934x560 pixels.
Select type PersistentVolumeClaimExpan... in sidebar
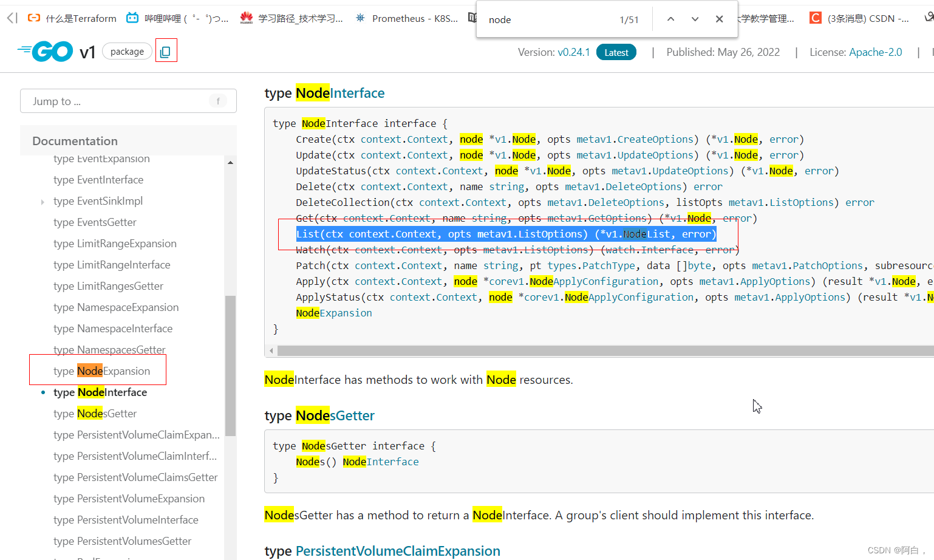(137, 435)
